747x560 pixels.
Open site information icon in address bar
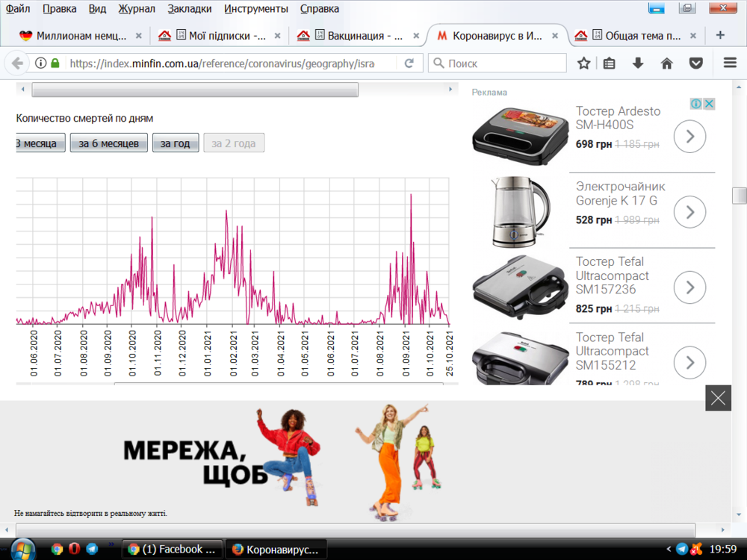click(41, 63)
